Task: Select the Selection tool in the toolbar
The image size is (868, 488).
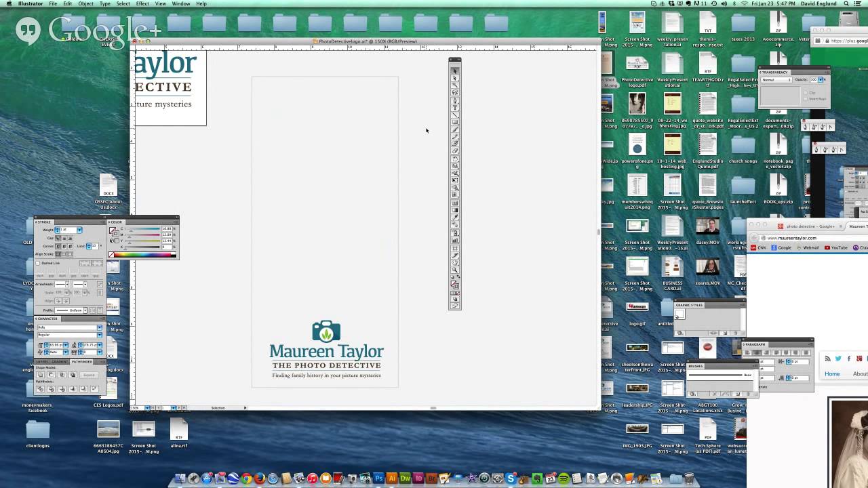Action: [455, 70]
